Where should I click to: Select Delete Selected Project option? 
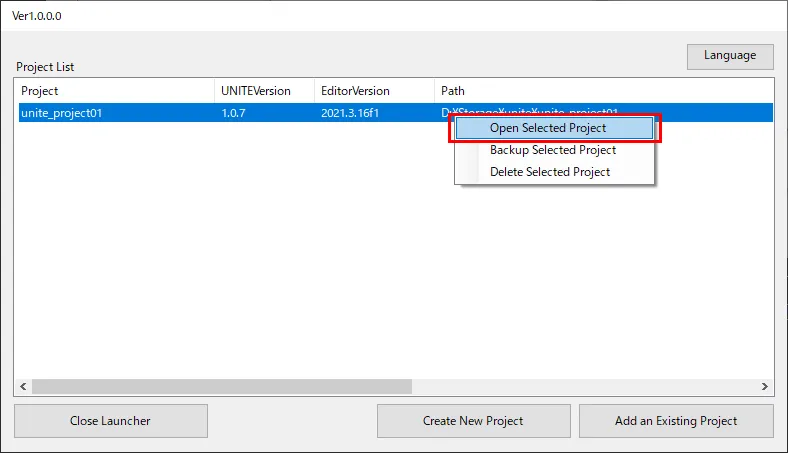coord(550,172)
